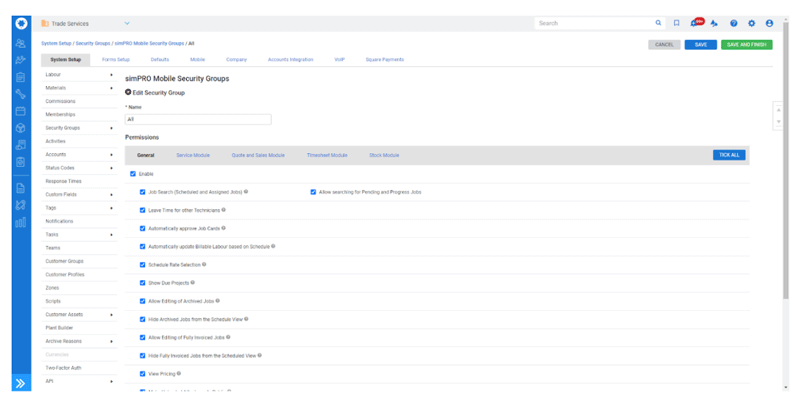Screen dimensions: 800x400
Task: Click the simPRO logo icon
Action: coord(21,23)
